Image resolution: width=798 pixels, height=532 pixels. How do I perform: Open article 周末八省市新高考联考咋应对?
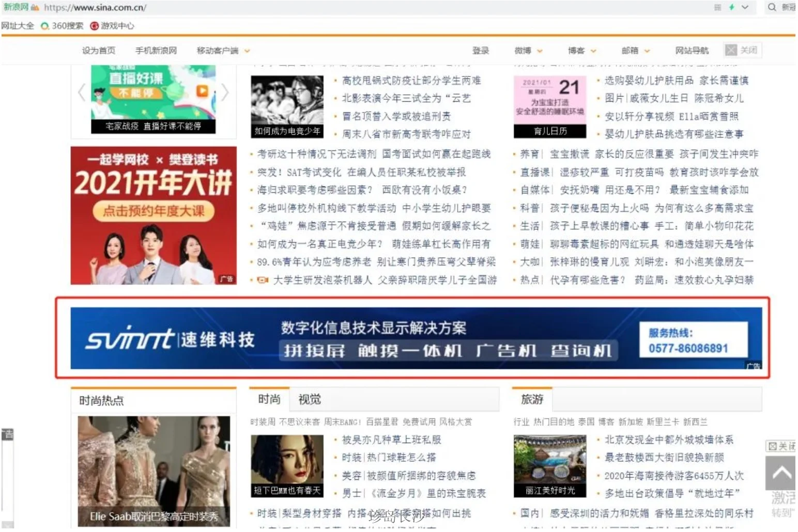click(x=406, y=134)
